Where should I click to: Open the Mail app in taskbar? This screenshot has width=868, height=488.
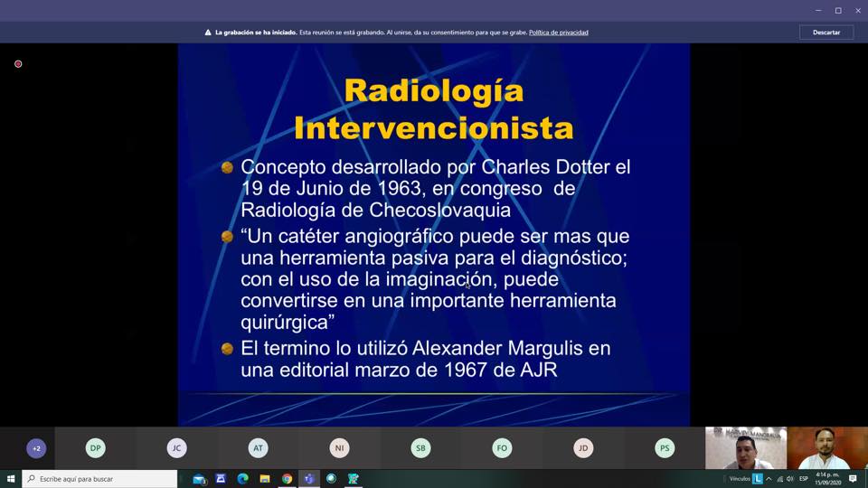pyautogui.click(x=199, y=479)
